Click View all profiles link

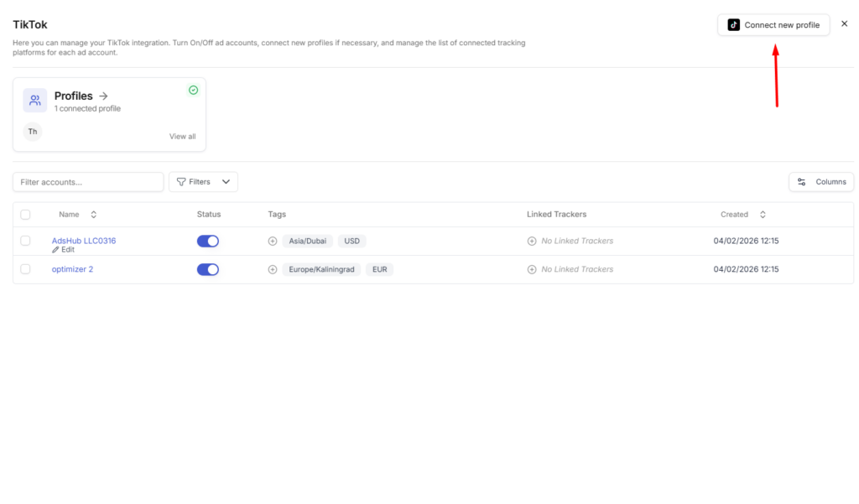[182, 137]
